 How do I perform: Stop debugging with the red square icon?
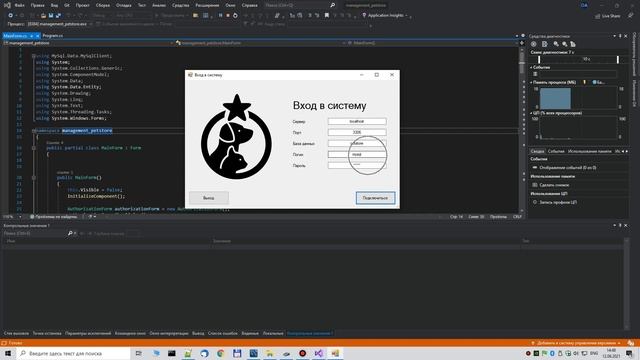point(228,16)
